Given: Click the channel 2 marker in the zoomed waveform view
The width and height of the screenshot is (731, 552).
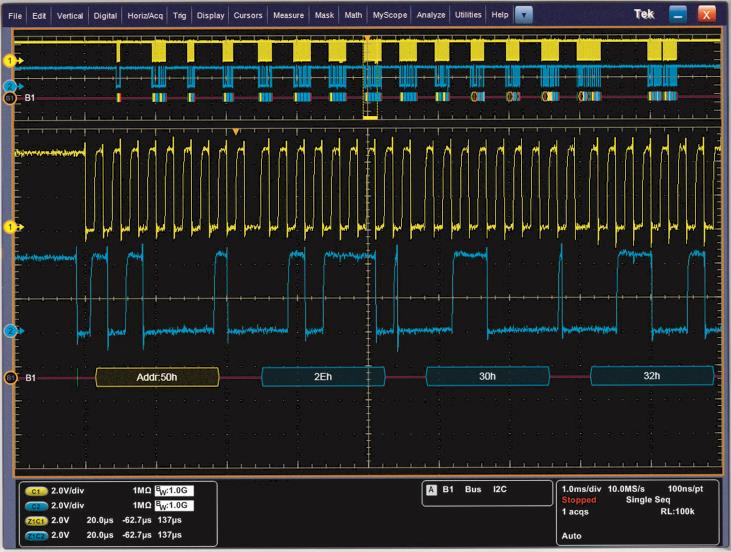Looking at the screenshot, I should pos(12,330).
